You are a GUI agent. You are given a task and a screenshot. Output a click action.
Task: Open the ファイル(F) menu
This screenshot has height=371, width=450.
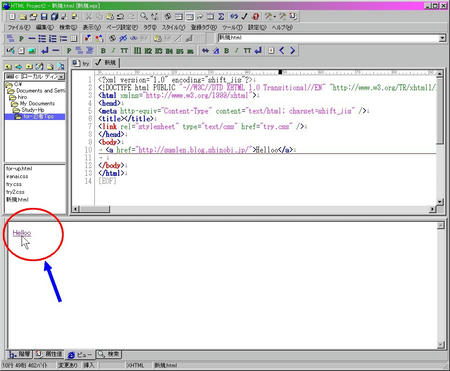19,27
